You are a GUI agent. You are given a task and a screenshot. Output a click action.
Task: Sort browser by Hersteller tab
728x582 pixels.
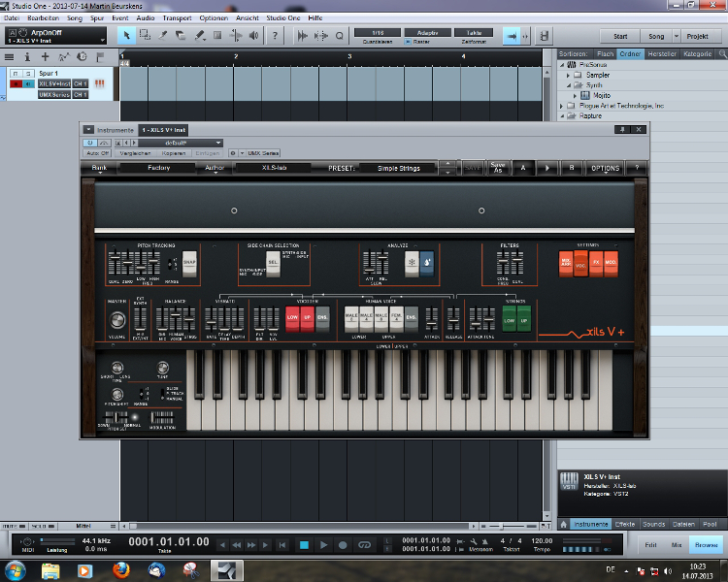click(662, 54)
